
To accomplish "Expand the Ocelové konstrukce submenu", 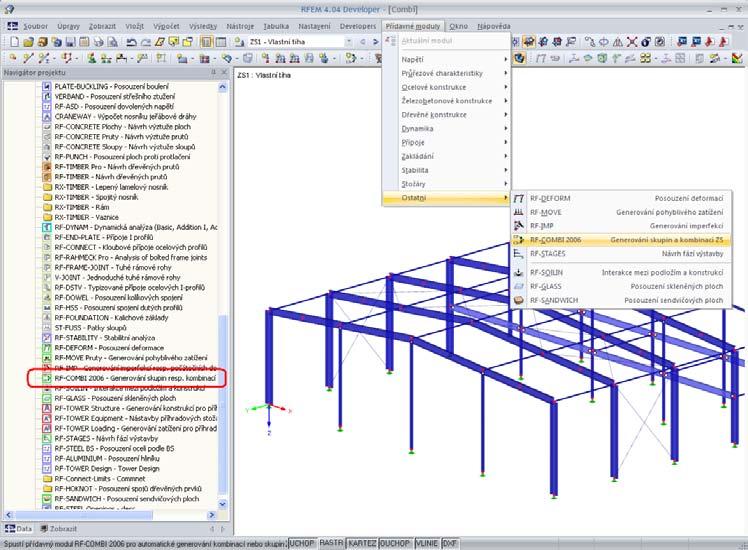I will pyautogui.click(x=447, y=87).
